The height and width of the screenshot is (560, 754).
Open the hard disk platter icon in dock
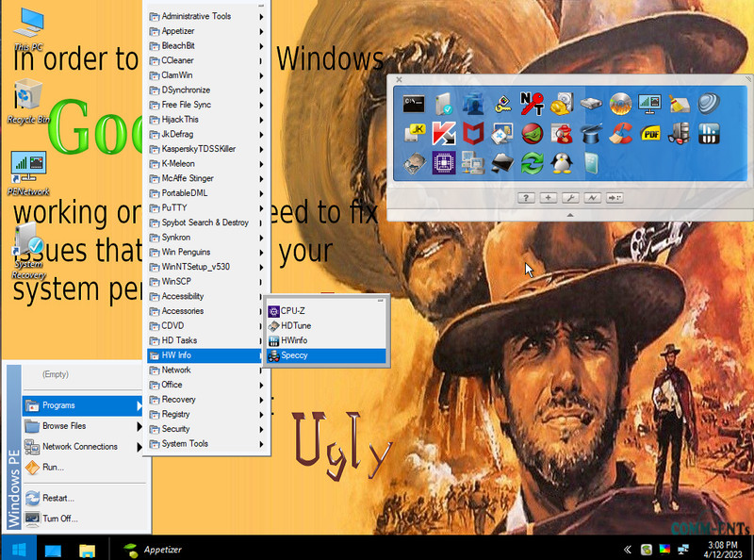[x=415, y=163]
